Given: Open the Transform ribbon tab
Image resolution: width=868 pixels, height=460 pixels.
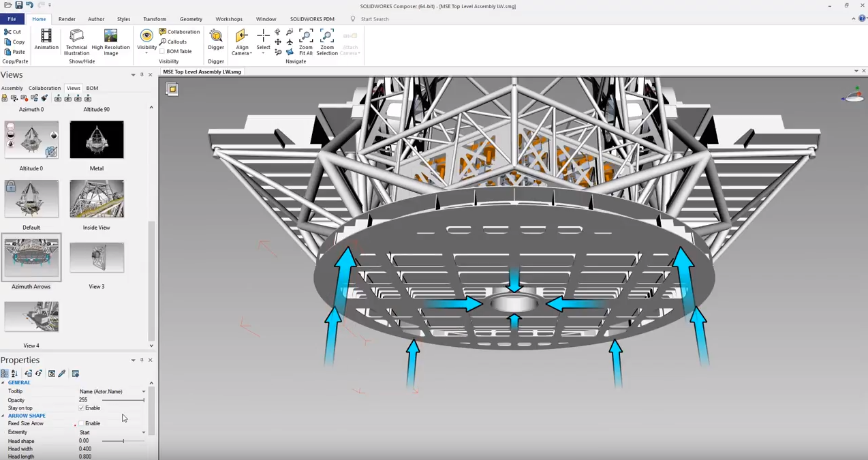Looking at the screenshot, I should [x=155, y=19].
